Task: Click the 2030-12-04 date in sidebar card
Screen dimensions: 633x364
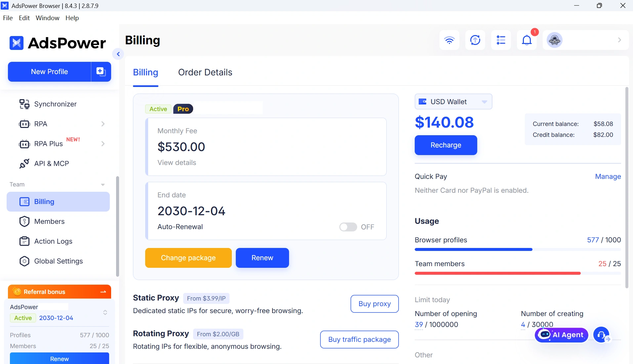Action: point(56,318)
